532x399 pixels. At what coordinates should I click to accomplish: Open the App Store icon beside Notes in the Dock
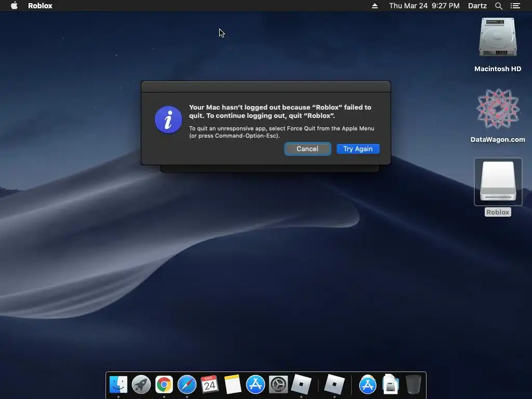point(255,384)
